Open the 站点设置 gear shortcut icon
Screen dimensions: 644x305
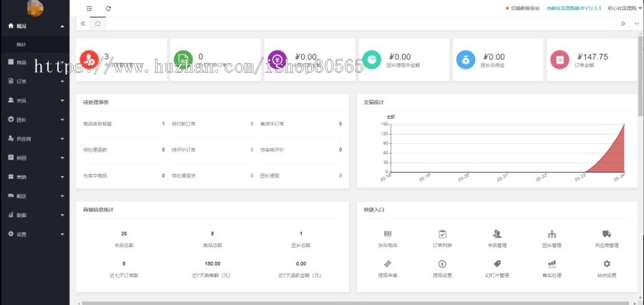pos(607,264)
